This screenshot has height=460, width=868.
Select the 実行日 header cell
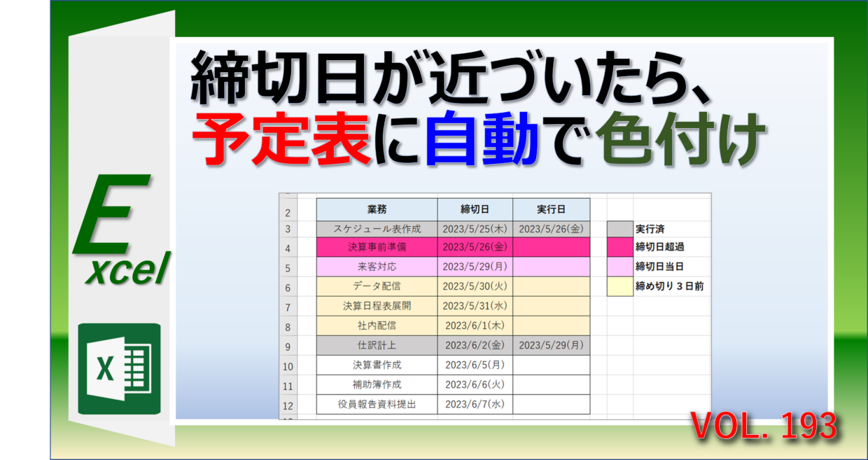click(552, 209)
